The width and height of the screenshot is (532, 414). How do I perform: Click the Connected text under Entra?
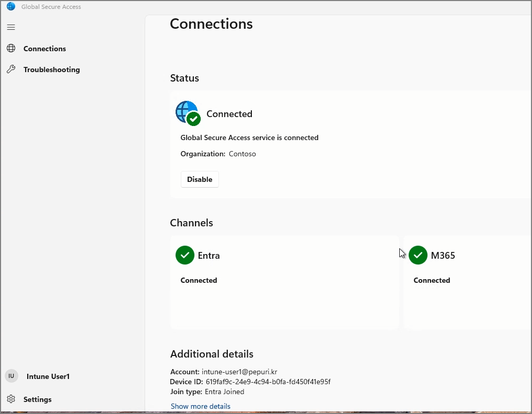point(199,280)
